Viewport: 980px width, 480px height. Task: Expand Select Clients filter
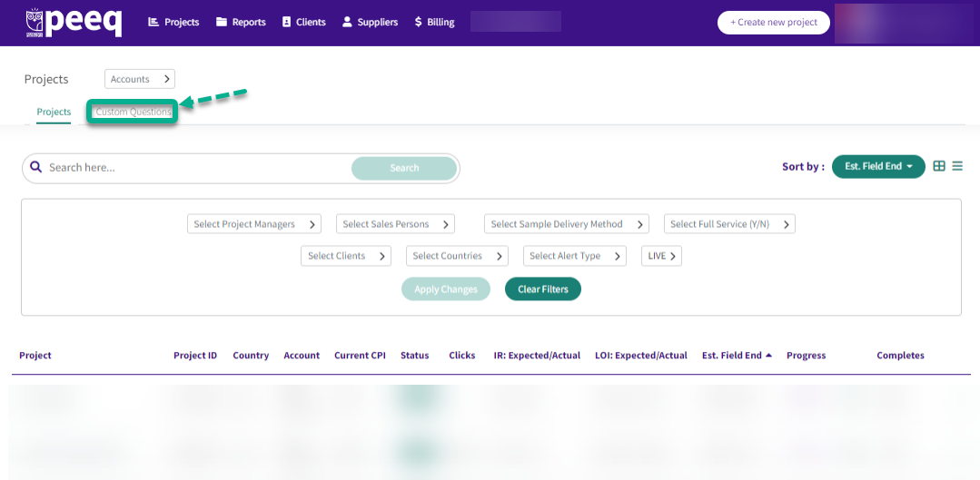point(346,256)
